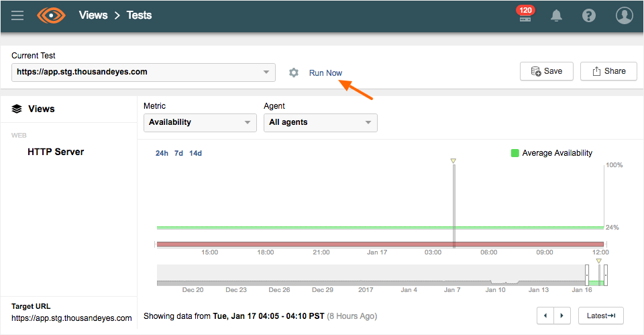This screenshot has width=644, height=335.
Task: Open the help question mark icon
Action: click(x=589, y=15)
